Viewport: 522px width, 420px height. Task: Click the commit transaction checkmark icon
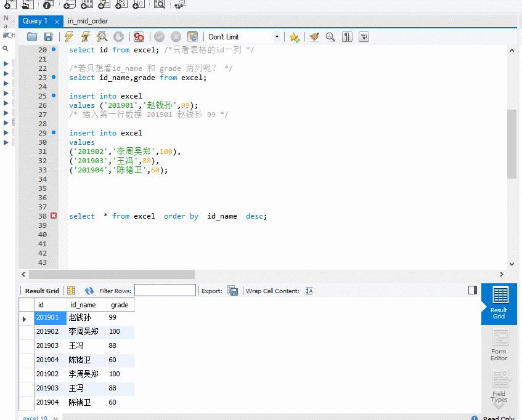click(159, 36)
